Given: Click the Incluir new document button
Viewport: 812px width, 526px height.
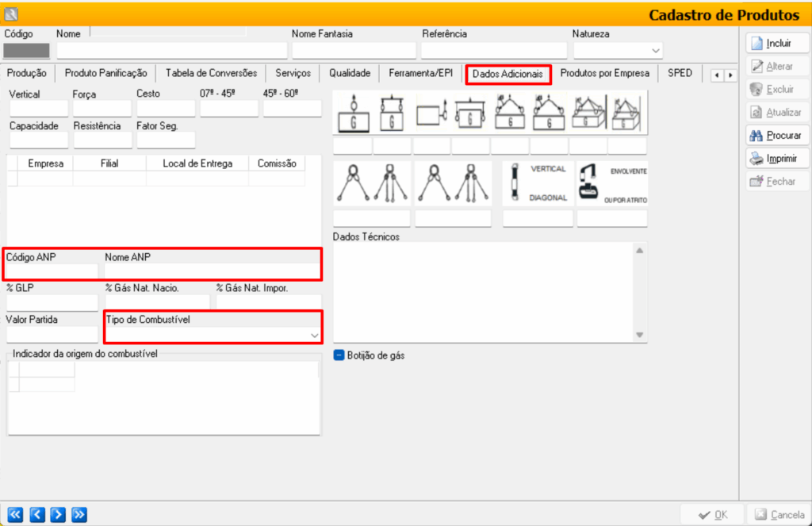Looking at the screenshot, I should pyautogui.click(x=776, y=44).
